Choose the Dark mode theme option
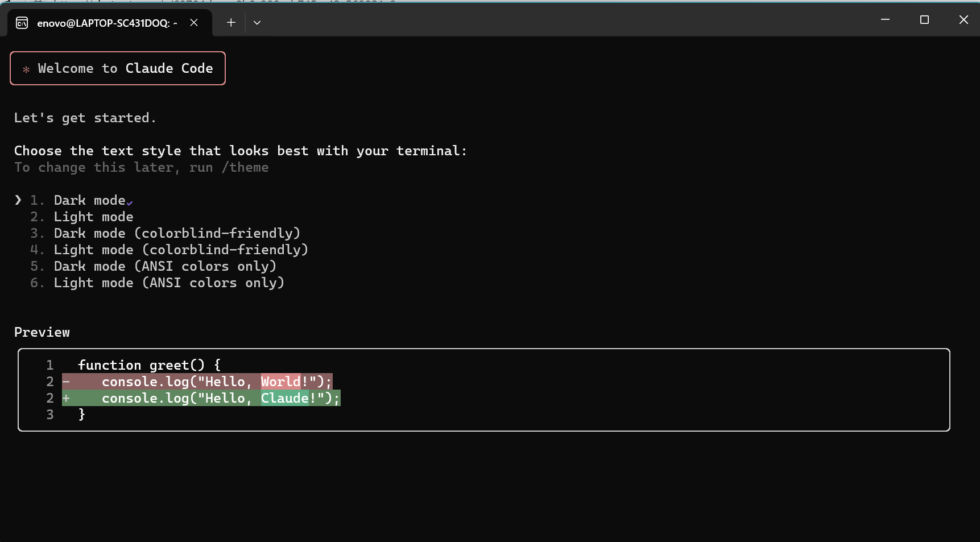 coord(89,200)
